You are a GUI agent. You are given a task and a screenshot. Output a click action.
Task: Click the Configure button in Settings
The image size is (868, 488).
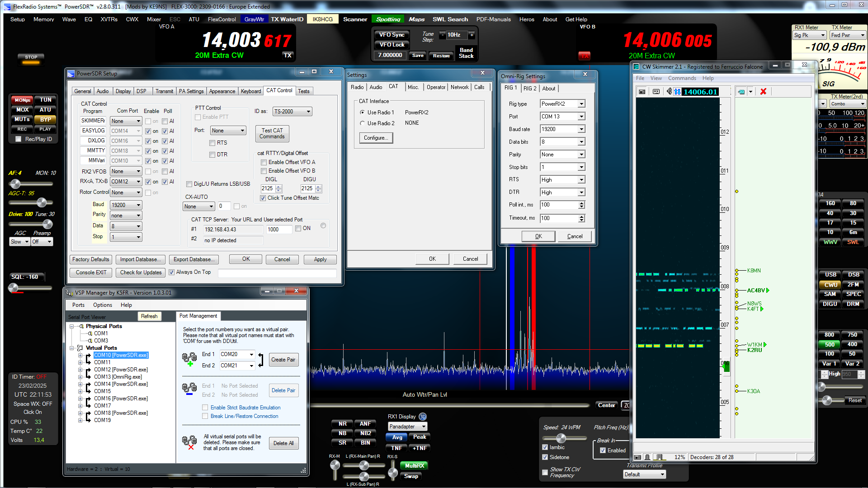tap(376, 138)
